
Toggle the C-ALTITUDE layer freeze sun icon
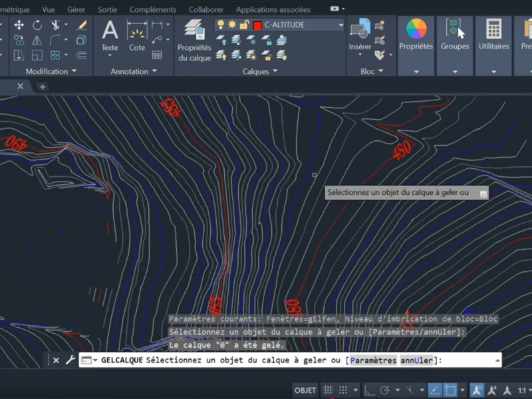coord(232,25)
